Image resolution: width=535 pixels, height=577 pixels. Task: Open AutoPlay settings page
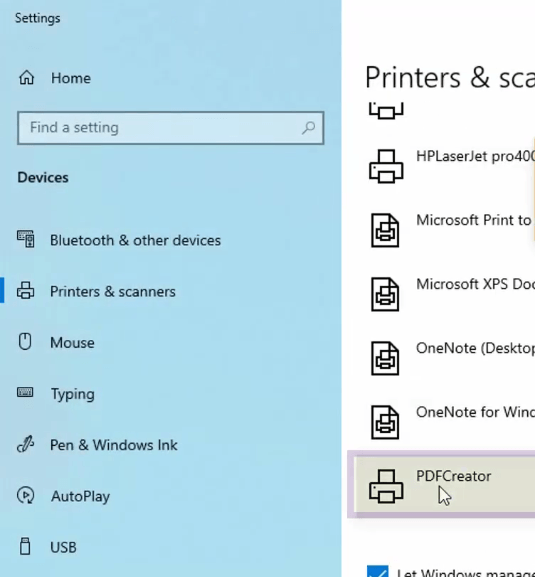[80, 496]
